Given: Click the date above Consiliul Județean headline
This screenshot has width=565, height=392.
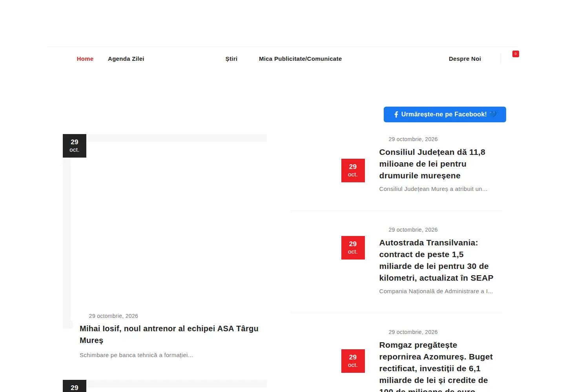Looking at the screenshot, I should click(413, 139).
